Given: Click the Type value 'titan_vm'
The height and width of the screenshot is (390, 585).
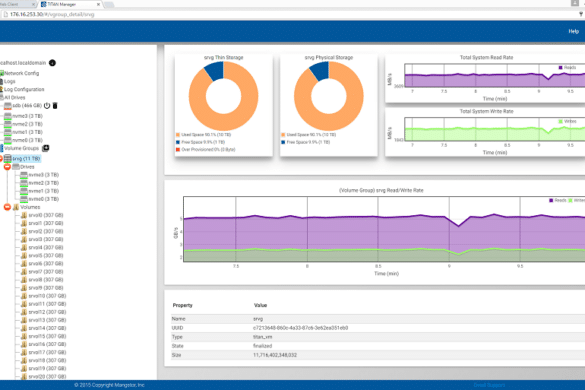Looking at the screenshot, I should (263, 337).
